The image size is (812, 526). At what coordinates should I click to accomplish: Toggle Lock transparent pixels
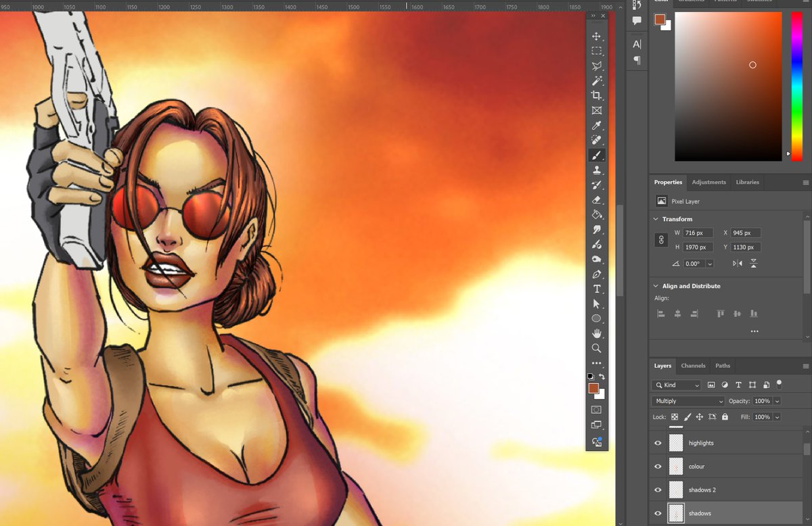click(675, 417)
